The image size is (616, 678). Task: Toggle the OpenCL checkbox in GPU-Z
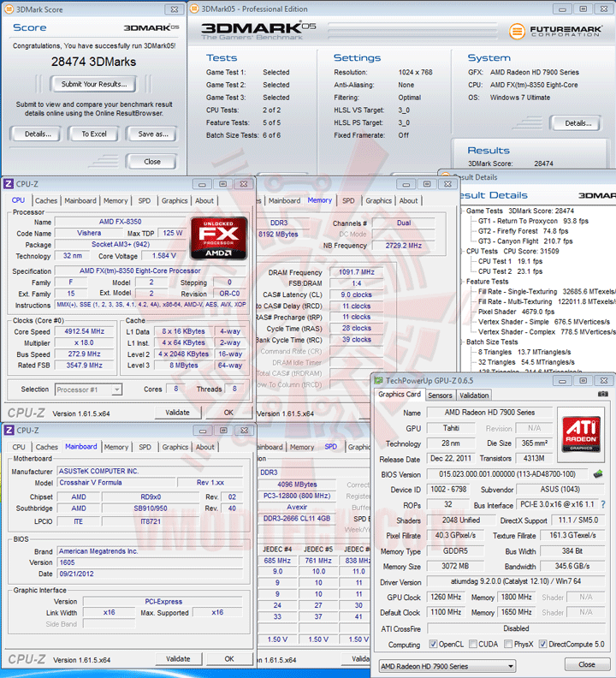point(433,644)
